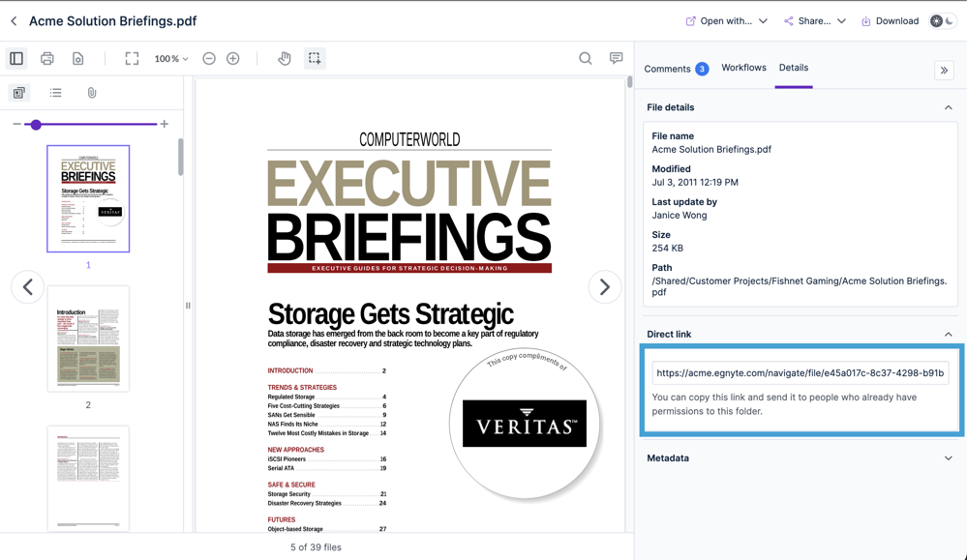Click the document properties page icon
The width and height of the screenshot is (967, 560).
(x=77, y=59)
